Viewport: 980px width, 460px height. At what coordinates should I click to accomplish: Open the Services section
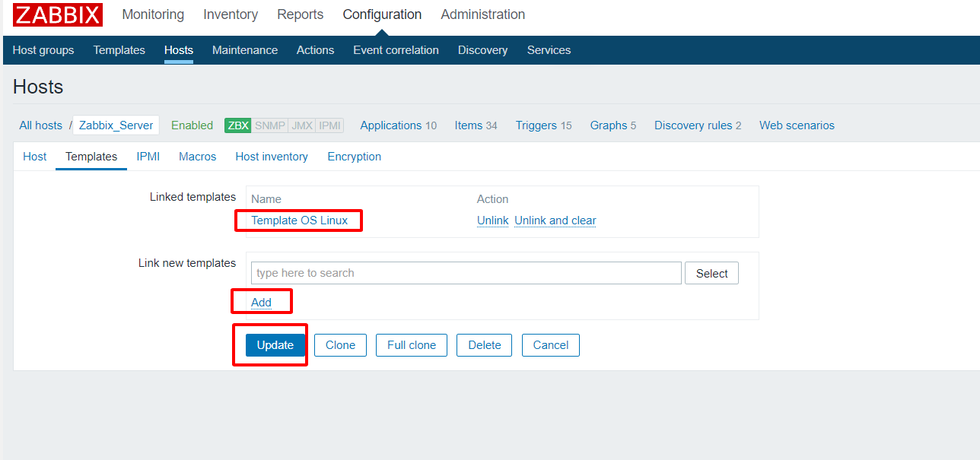coord(549,50)
